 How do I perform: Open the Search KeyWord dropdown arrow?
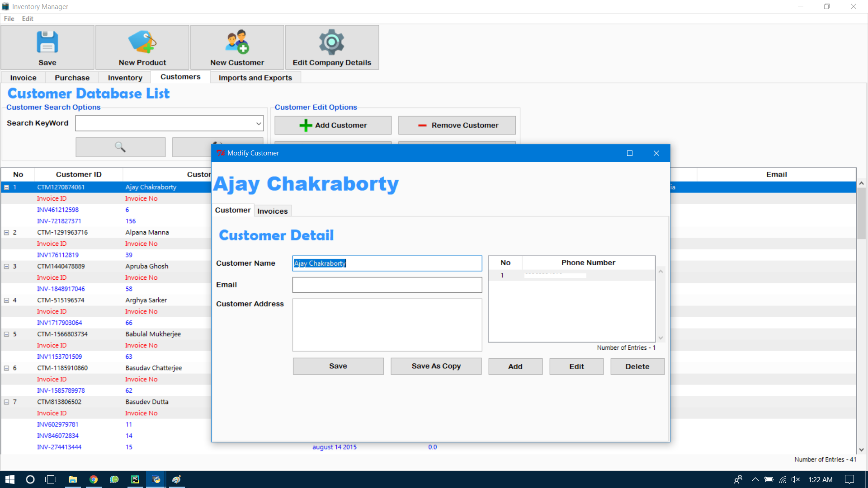[258, 123]
